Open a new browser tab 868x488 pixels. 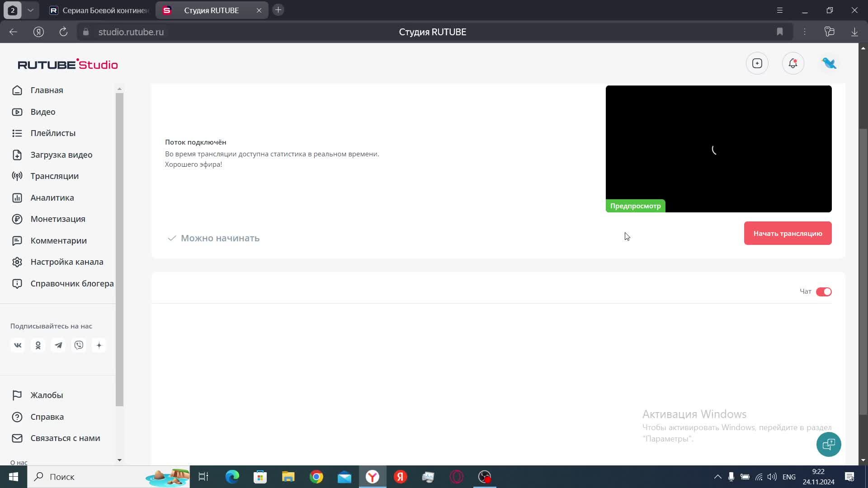(278, 10)
